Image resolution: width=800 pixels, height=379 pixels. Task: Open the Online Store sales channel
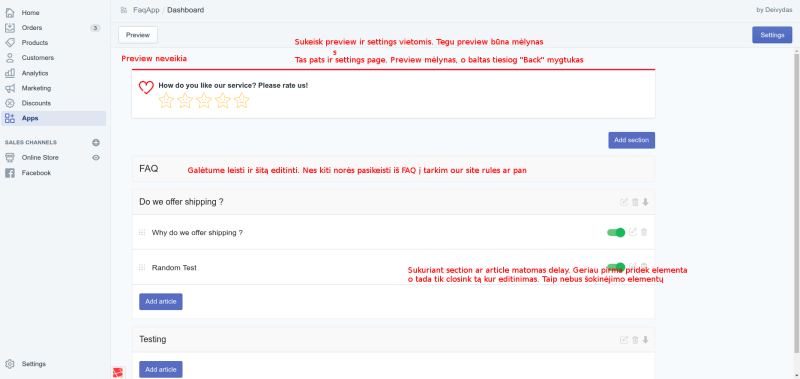click(x=40, y=158)
